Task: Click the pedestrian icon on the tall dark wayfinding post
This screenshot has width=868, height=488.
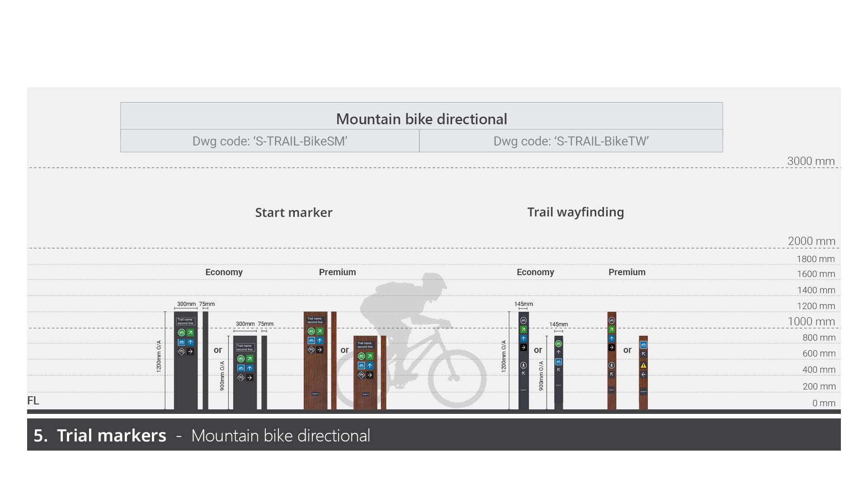Action: tap(524, 365)
